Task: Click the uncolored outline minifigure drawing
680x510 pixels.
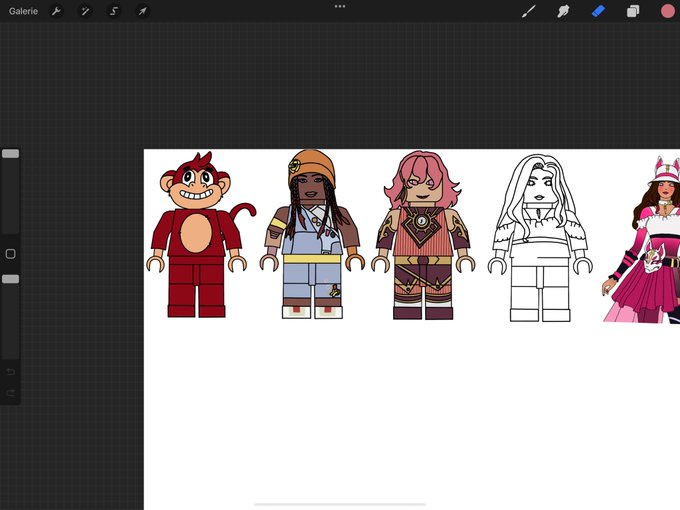Action: pyautogui.click(x=540, y=238)
